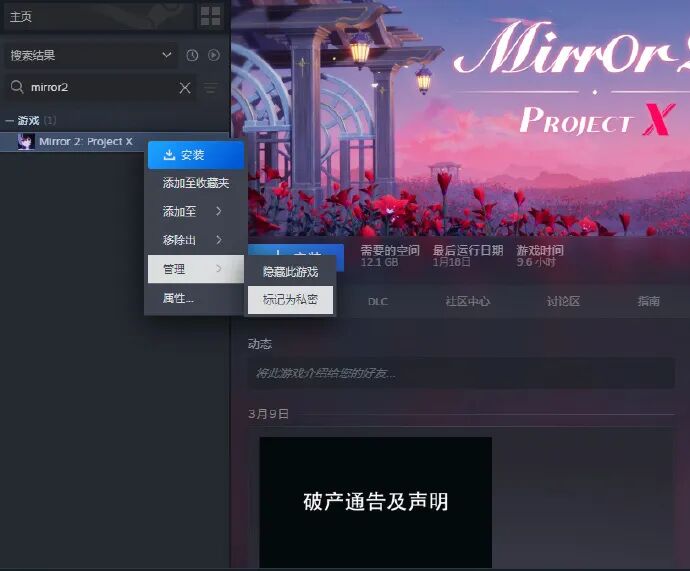The height and width of the screenshot is (571, 690).
Task: Click the download icon in 安装 menu entry
Action: [169, 154]
